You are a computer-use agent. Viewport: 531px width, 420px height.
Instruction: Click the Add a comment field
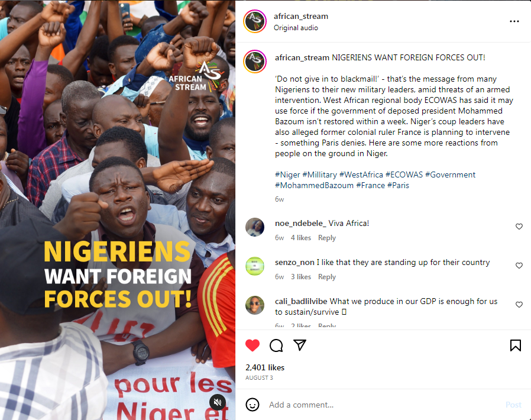click(x=383, y=405)
